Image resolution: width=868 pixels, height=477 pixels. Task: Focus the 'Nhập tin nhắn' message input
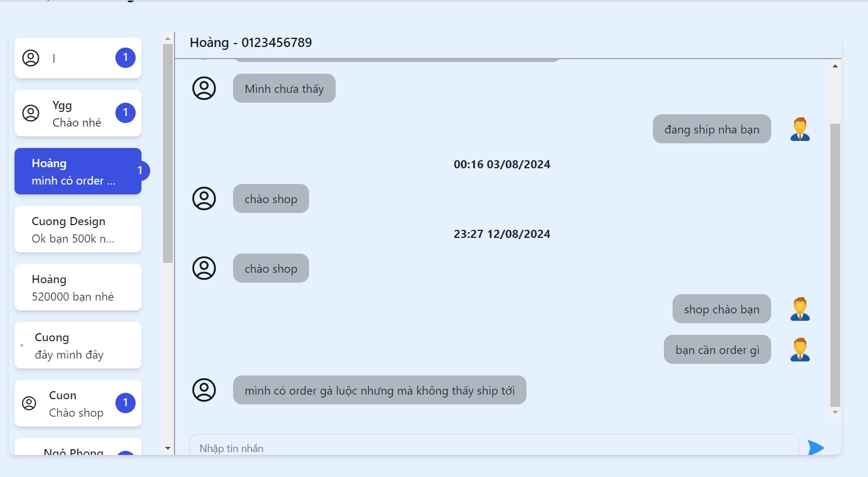click(494, 445)
